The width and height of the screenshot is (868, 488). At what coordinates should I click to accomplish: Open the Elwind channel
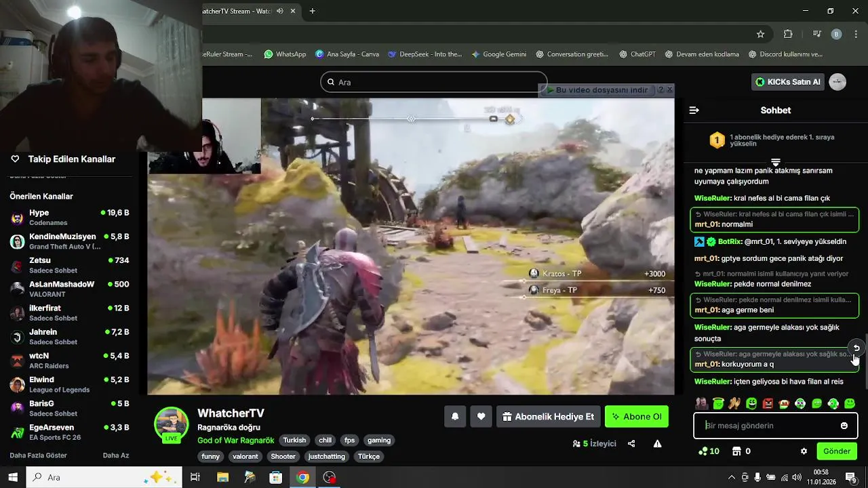coord(69,384)
